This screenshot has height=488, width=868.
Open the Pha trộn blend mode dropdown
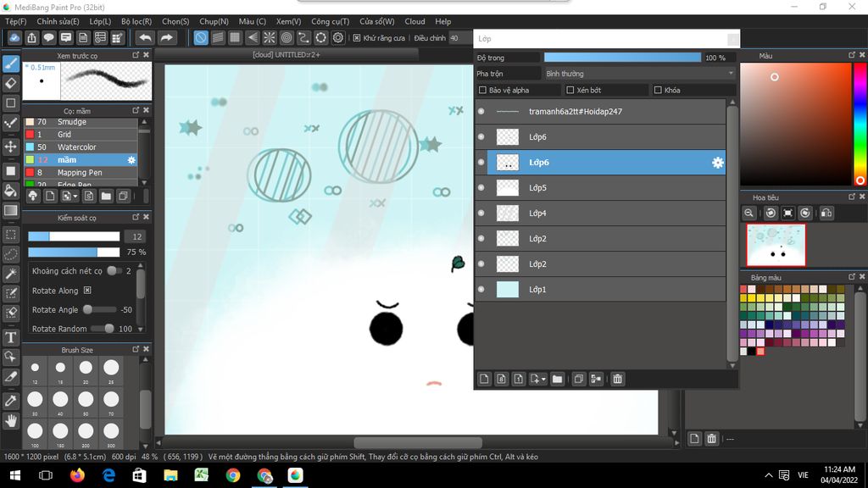point(639,74)
